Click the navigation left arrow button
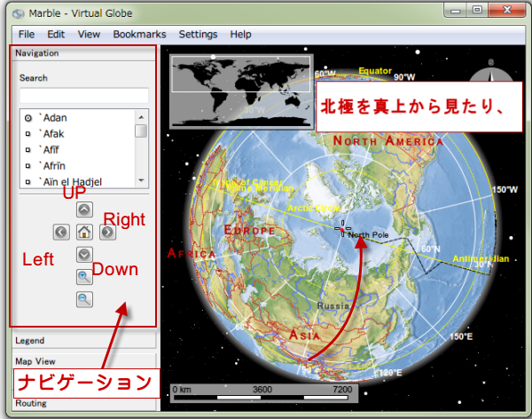This screenshot has height=419, width=532. [60, 232]
